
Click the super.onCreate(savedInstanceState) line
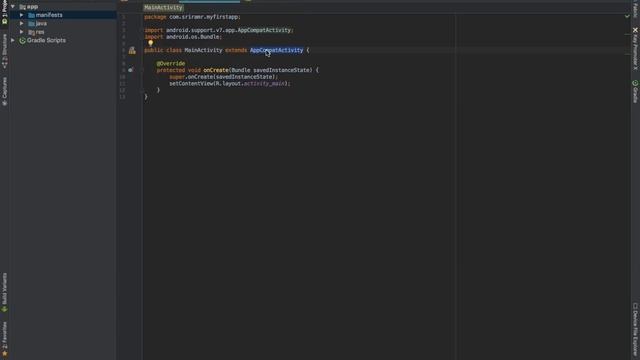[x=224, y=77]
